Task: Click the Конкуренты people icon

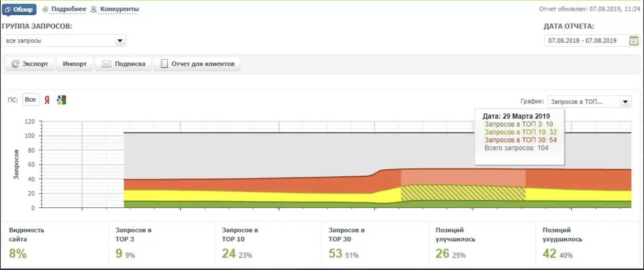Action: pyautogui.click(x=94, y=9)
